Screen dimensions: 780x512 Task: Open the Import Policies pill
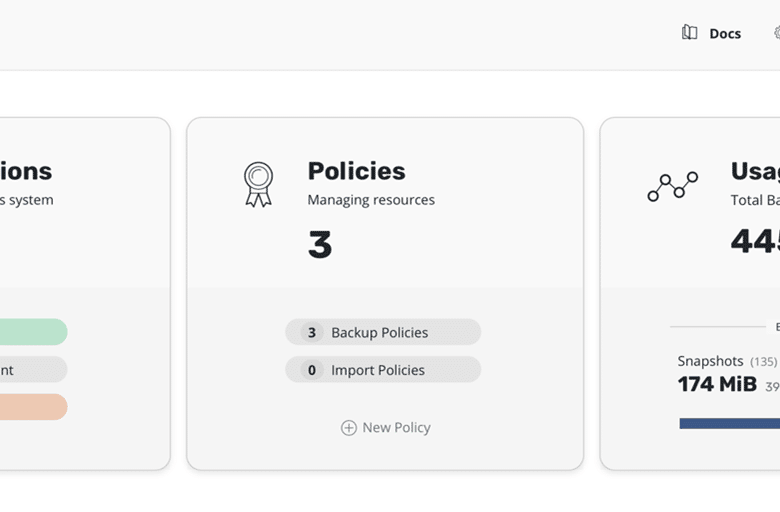[383, 370]
